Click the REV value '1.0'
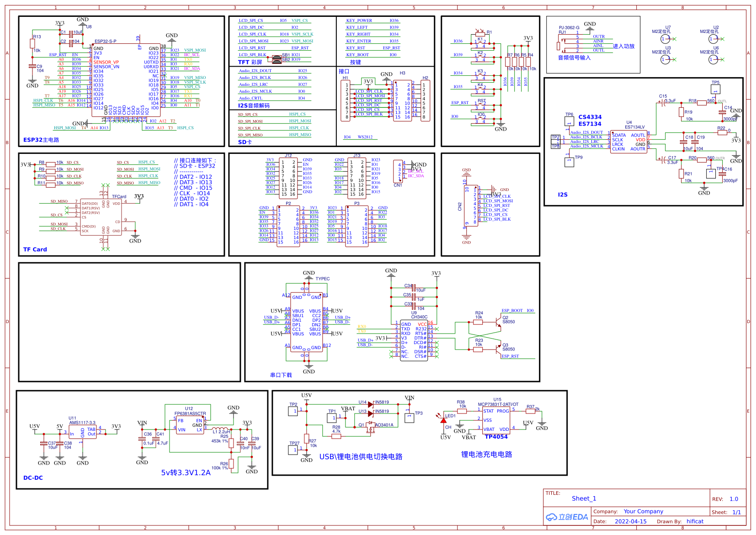The image size is (756, 535). pyautogui.click(x=734, y=499)
